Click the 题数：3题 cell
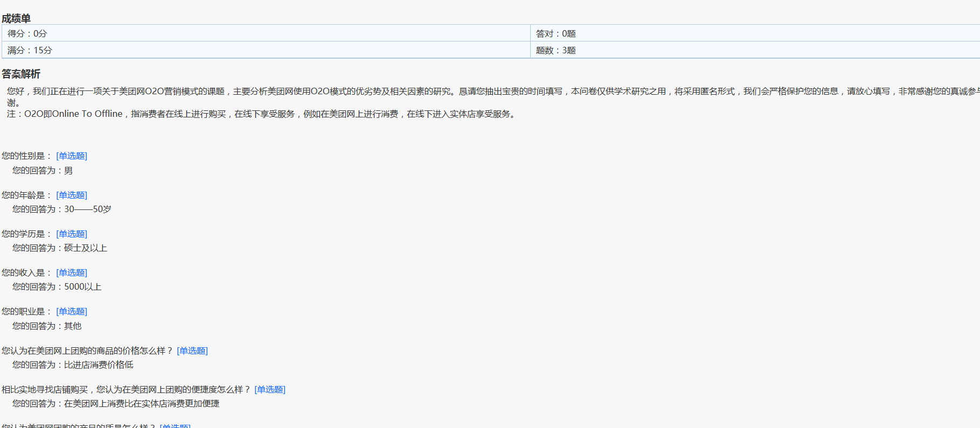 click(x=755, y=50)
